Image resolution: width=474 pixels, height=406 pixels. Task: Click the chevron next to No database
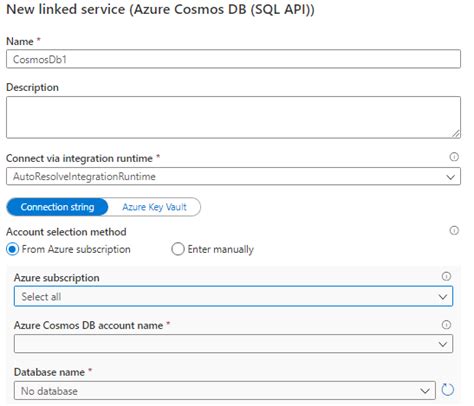pos(425,391)
